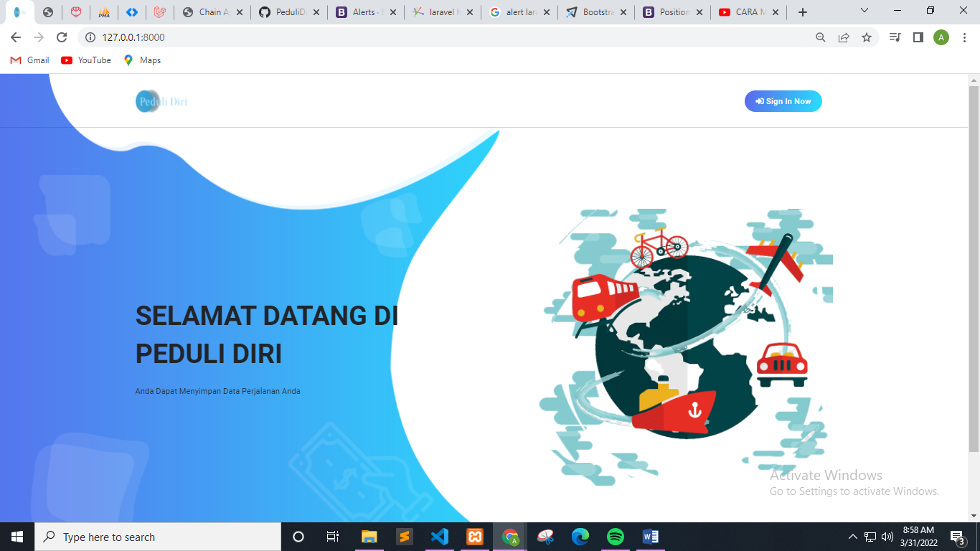Bookmark this page with the star icon
980x551 pixels.
coord(867,37)
